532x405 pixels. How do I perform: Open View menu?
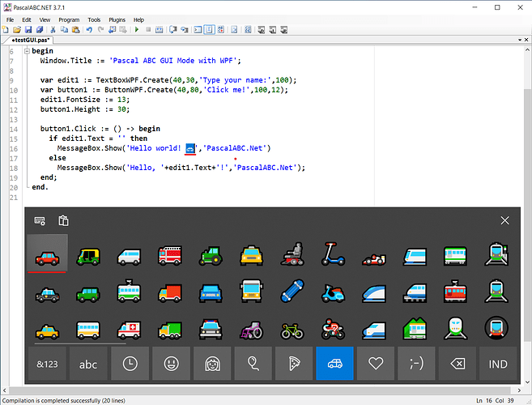[x=45, y=19]
